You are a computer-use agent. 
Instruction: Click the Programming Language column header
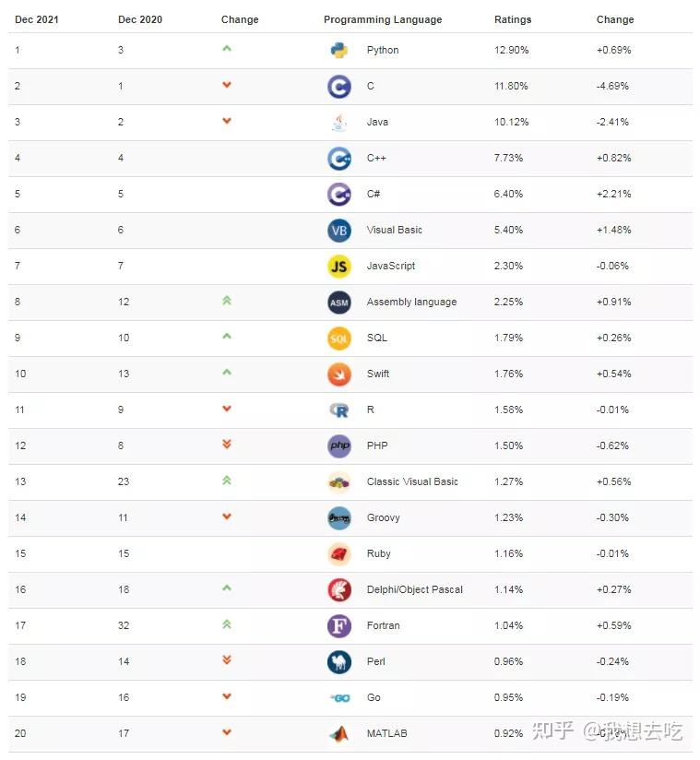coord(383,19)
